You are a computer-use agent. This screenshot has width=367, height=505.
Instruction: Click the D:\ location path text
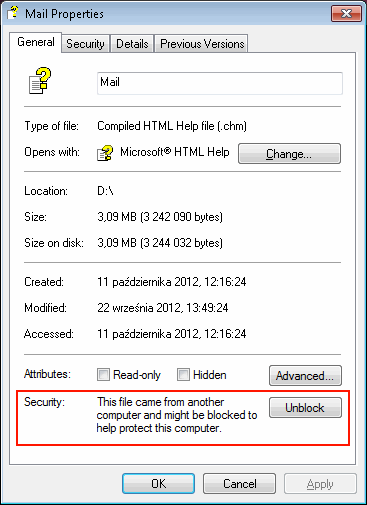point(105,191)
